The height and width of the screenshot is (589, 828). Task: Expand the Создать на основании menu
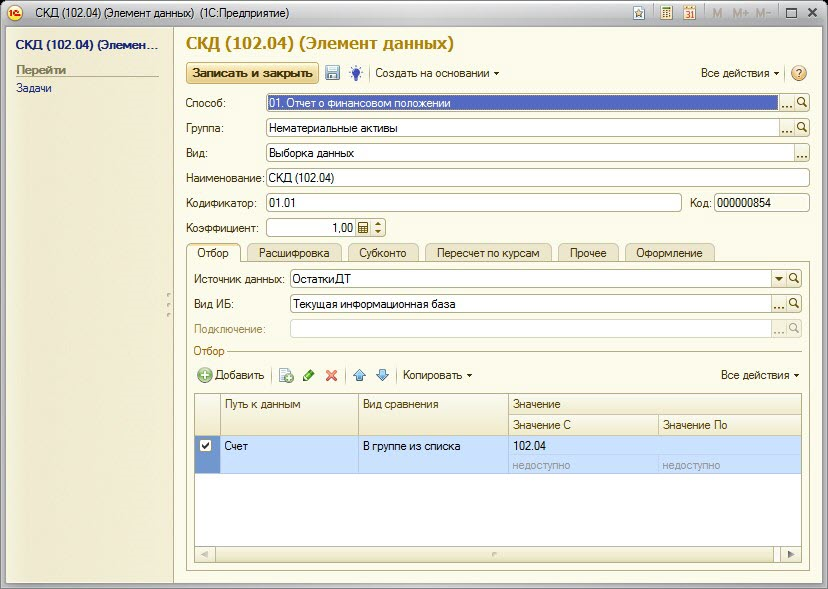coord(437,73)
